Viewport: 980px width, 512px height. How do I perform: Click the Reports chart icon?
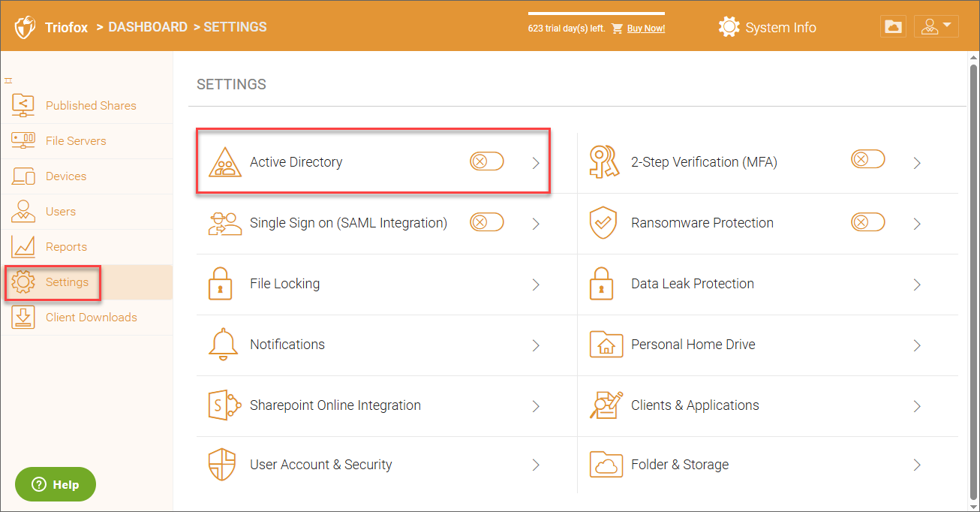tap(23, 246)
